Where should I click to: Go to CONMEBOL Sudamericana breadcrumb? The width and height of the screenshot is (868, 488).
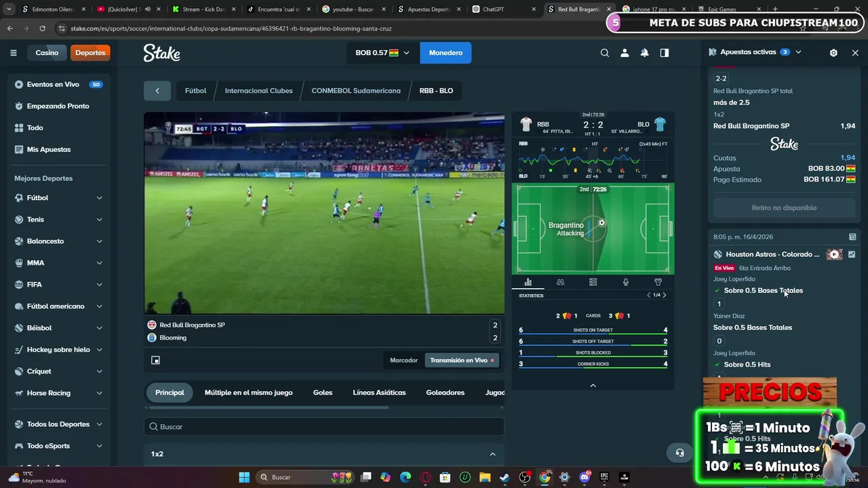click(x=356, y=91)
